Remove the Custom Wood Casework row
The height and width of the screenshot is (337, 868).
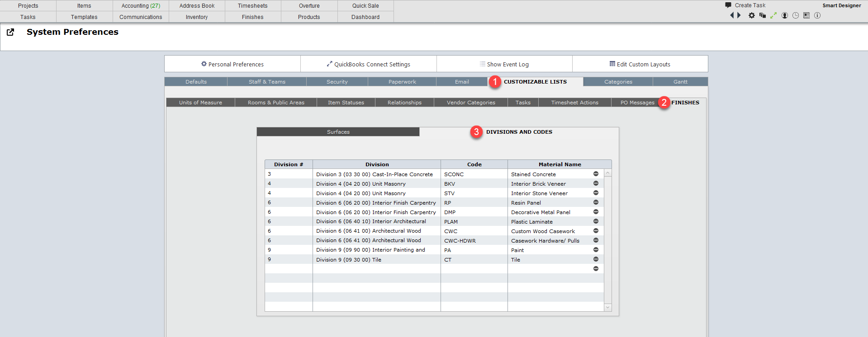click(596, 231)
